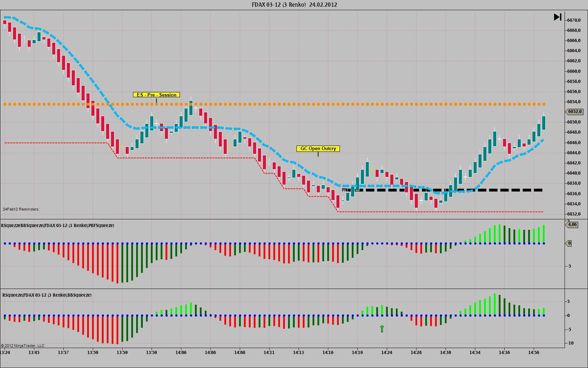The width and height of the screenshot is (588, 368).
Task: Click the 6870,0 price axis label
Action: tap(574, 20)
